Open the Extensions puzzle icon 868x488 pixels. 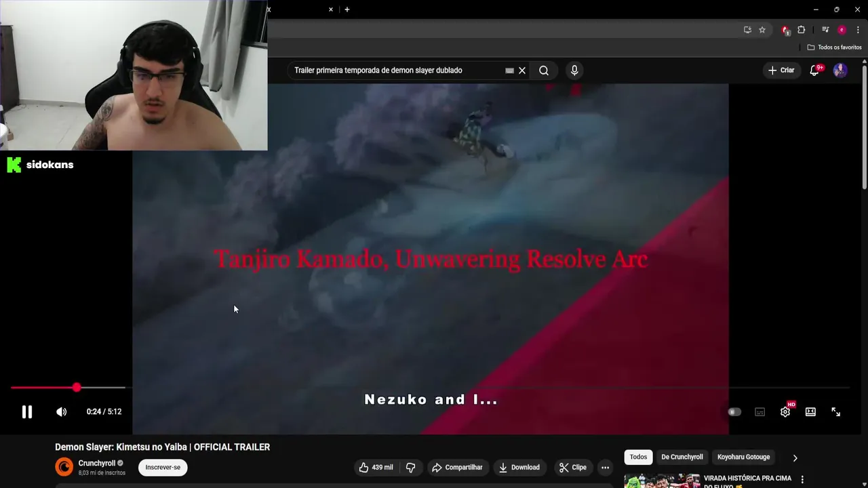(802, 30)
